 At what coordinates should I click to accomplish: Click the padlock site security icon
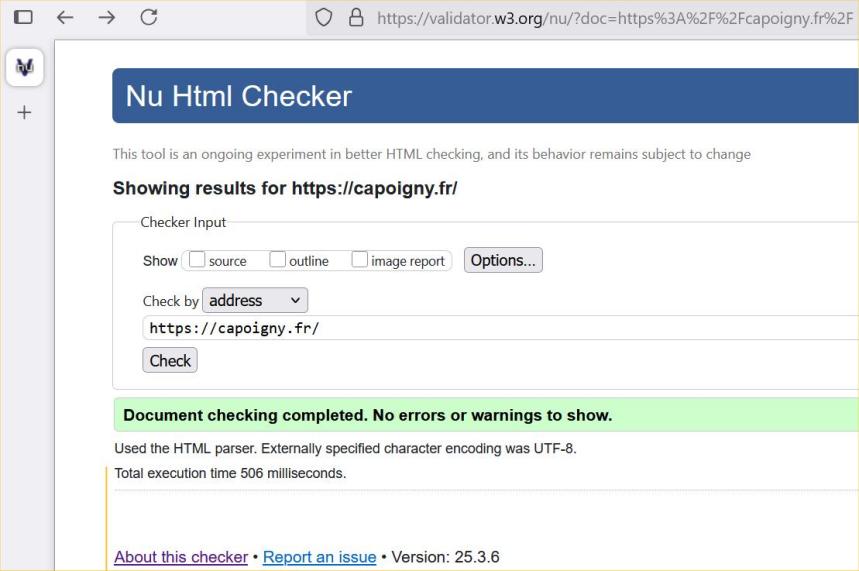(x=355, y=17)
